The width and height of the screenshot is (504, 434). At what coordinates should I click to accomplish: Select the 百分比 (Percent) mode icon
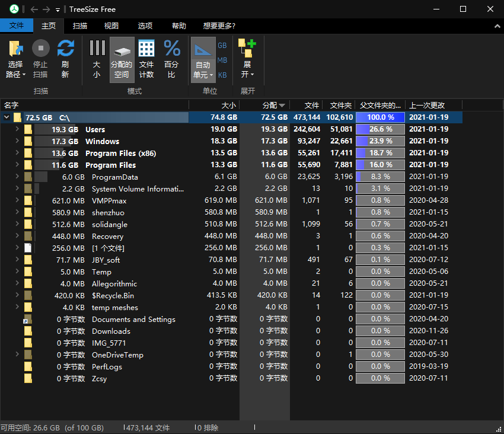click(171, 49)
